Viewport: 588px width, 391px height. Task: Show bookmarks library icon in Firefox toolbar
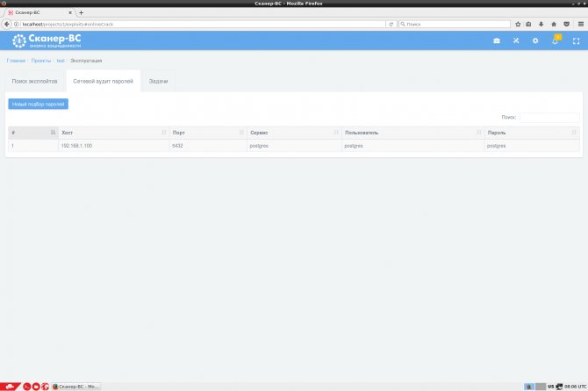pyautogui.click(x=528, y=24)
